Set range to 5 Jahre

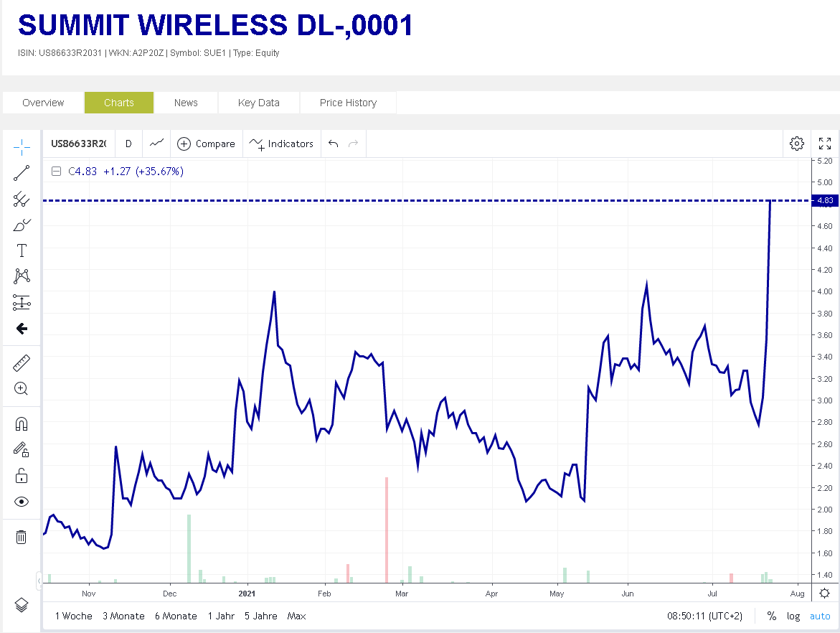261,616
